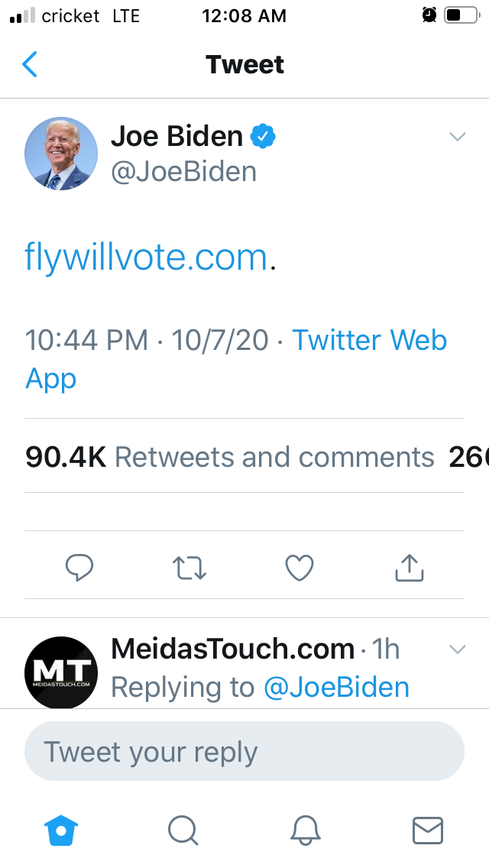Expand Joe Biden tweet options chevron
This screenshot has width=489, height=868.
coord(457,138)
